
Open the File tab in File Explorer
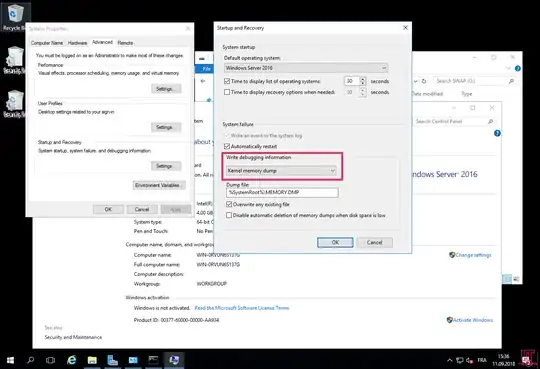click(206, 69)
